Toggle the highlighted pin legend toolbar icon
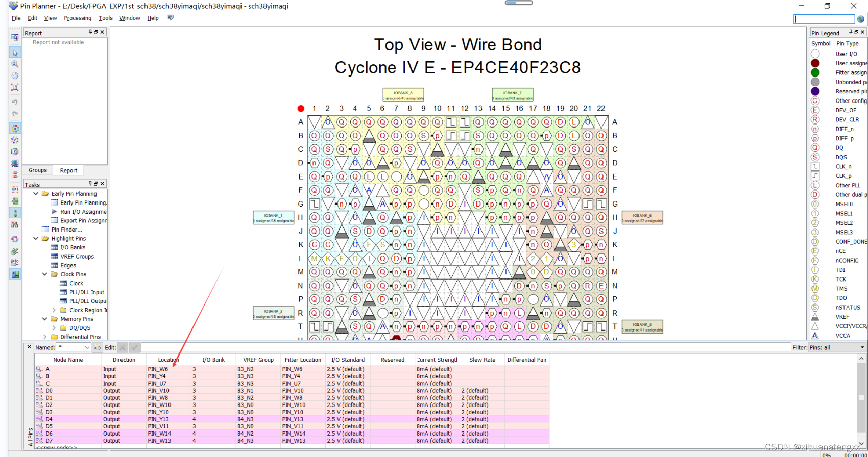This screenshot has height=457, width=868. (x=15, y=213)
